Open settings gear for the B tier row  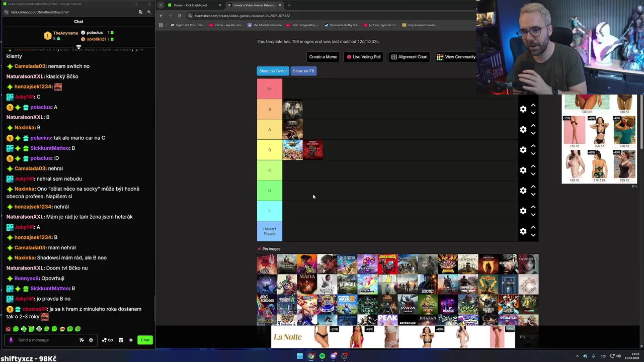pos(523,150)
